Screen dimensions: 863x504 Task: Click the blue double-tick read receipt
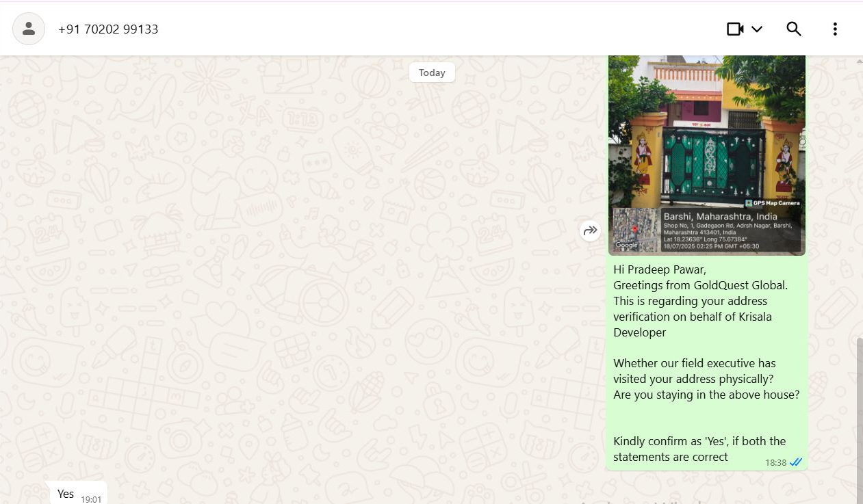[796, 462]
